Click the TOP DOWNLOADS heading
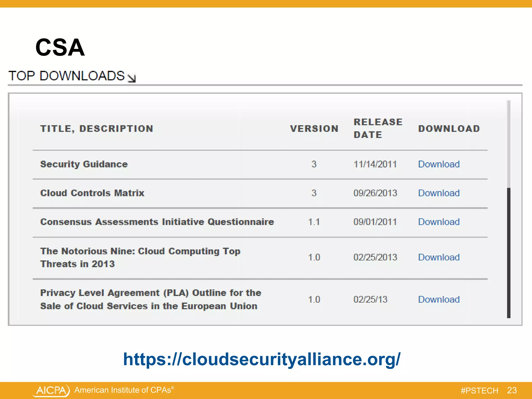The height and width of the screenshot is (399, 532). pos(66,76)
